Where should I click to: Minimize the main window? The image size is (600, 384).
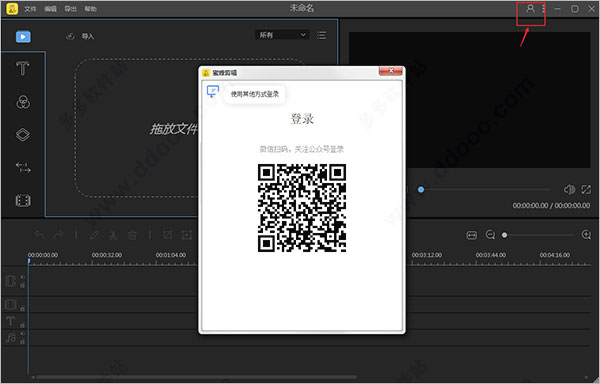pyautogui.click(x=558, y=8)
